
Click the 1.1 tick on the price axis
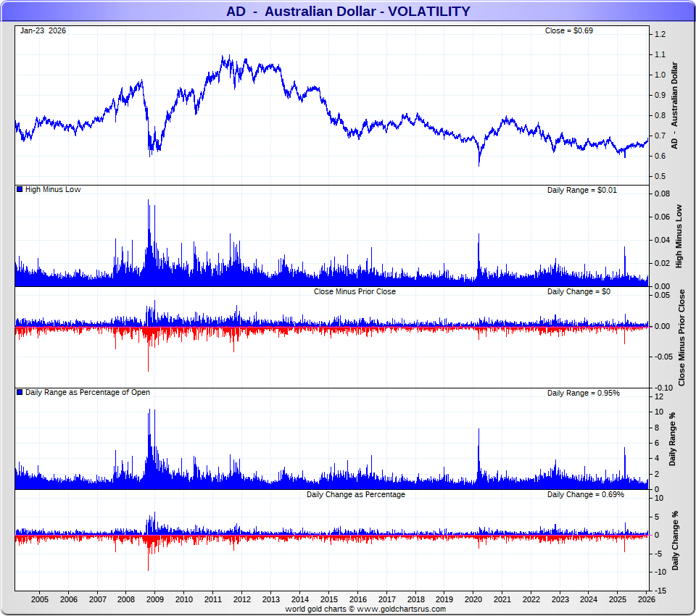click(x=660, y=54)
